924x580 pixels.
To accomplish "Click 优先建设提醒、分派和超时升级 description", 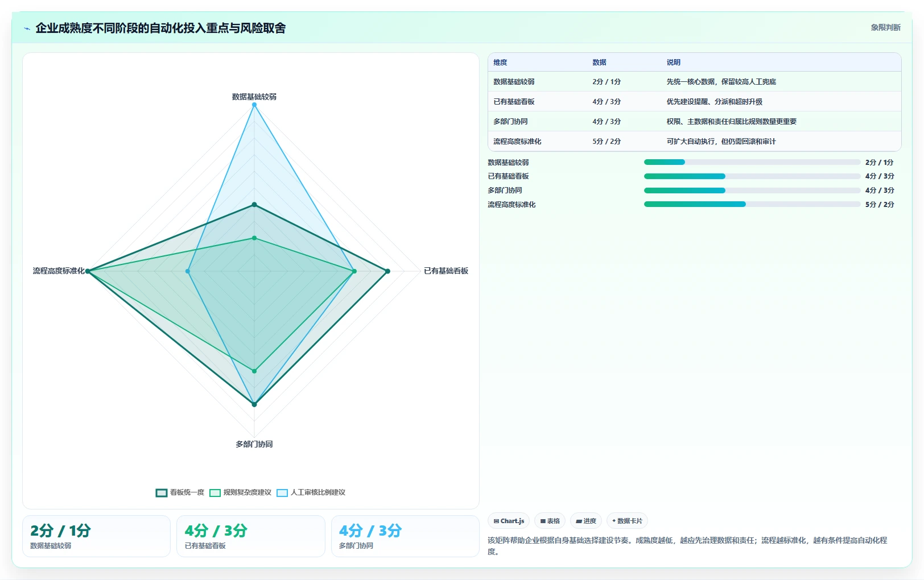I will tap(715, 102).
